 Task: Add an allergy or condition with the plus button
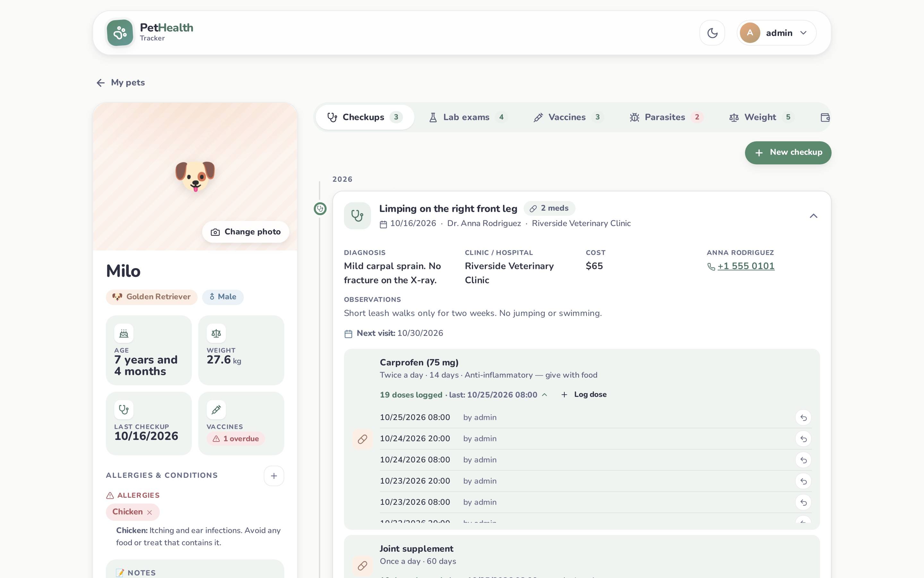click(274, 476)
